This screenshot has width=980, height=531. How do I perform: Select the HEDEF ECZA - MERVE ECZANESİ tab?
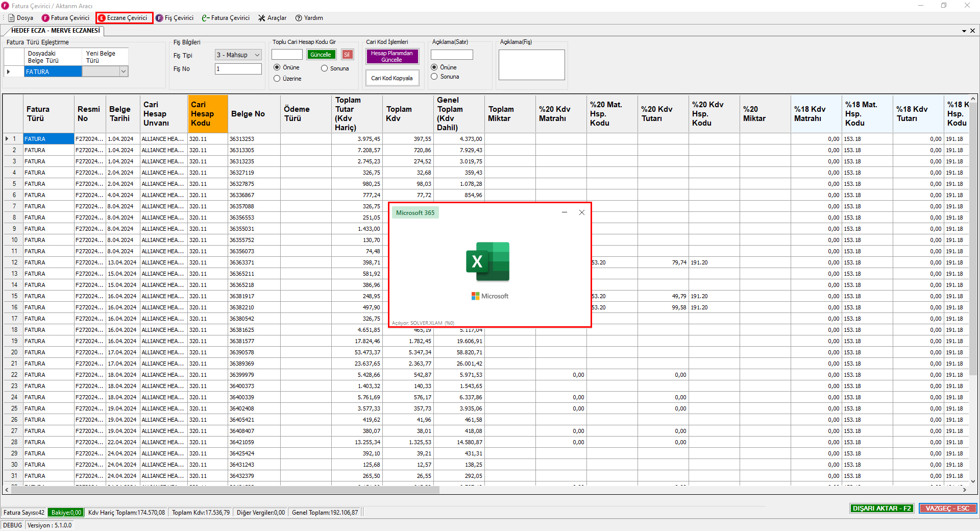[55, 31]
